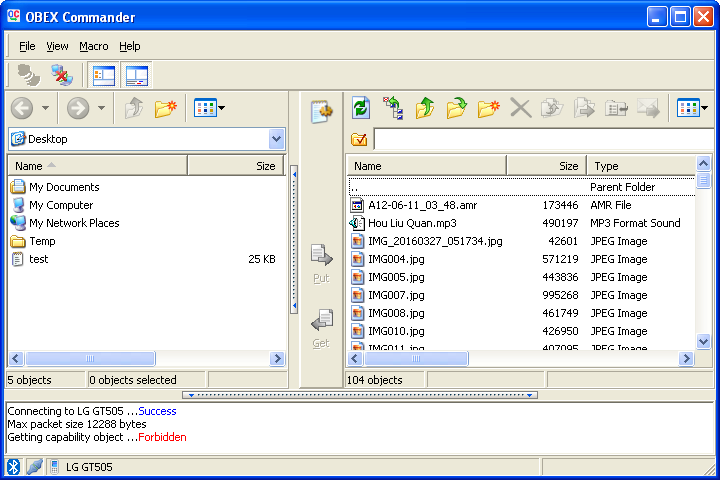Click remote list vertical scrollbar up arrow
The width and height of the screenshot is (720, 480).
coord(703,163)
